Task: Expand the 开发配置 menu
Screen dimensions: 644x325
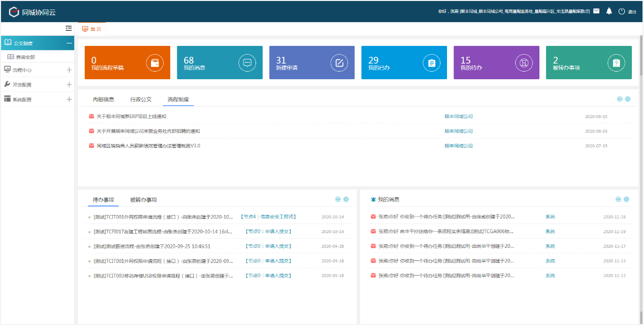Action: [69, 85]
